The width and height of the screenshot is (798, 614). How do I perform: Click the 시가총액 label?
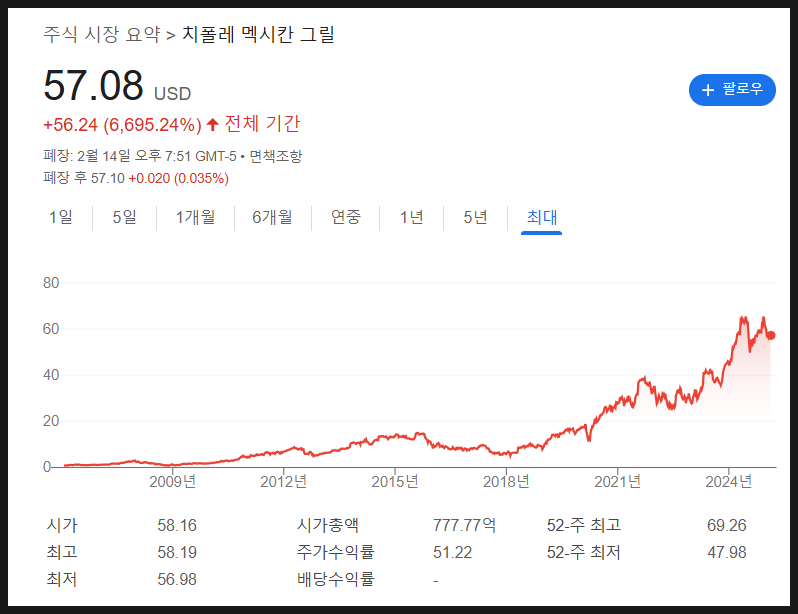click(328, 525)
